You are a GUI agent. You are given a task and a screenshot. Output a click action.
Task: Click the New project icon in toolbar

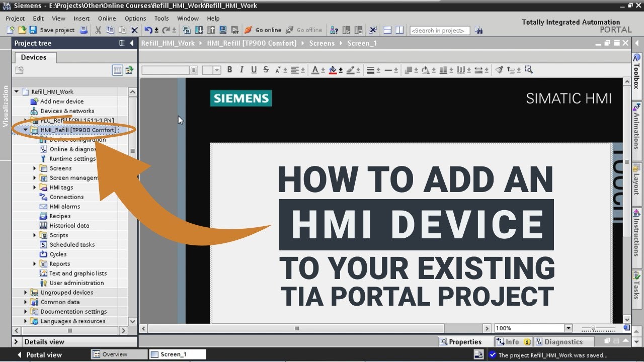coord(11,30)
